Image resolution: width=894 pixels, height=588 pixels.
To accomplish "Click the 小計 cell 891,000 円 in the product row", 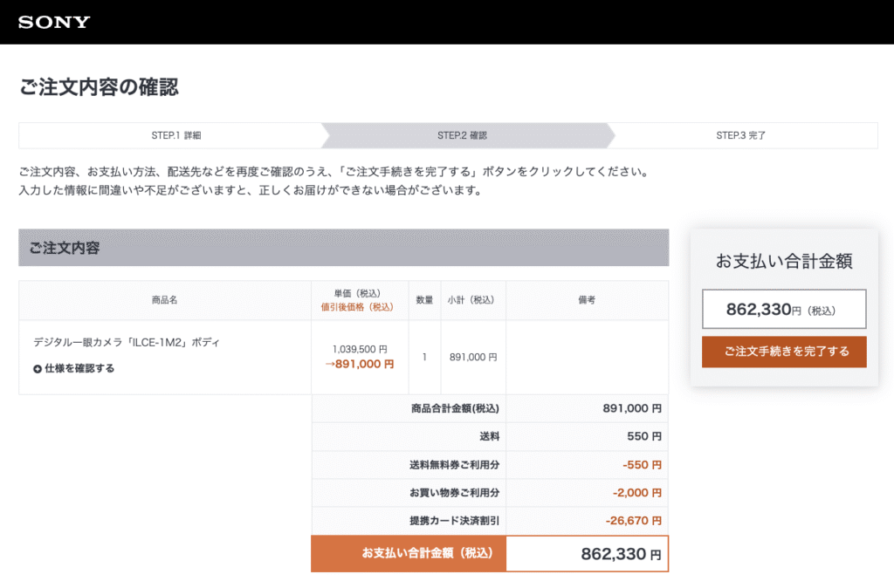I will tap(473, 357).
